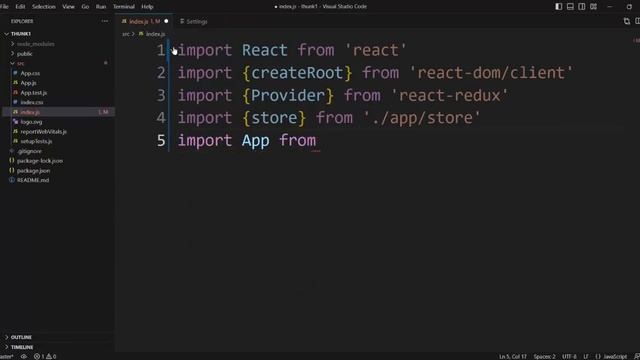Click the src breadcrumb segment

pyautogui.click(x=126, y=34)
